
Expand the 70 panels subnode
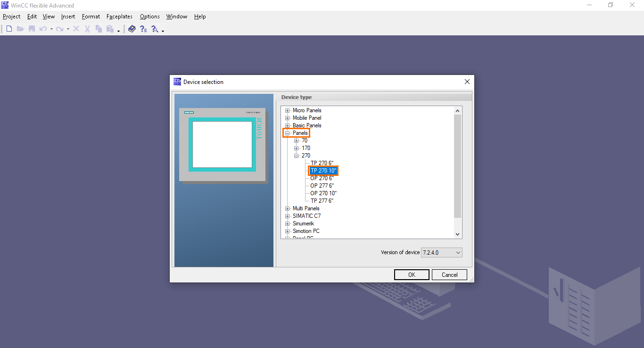tap(297, 141)
